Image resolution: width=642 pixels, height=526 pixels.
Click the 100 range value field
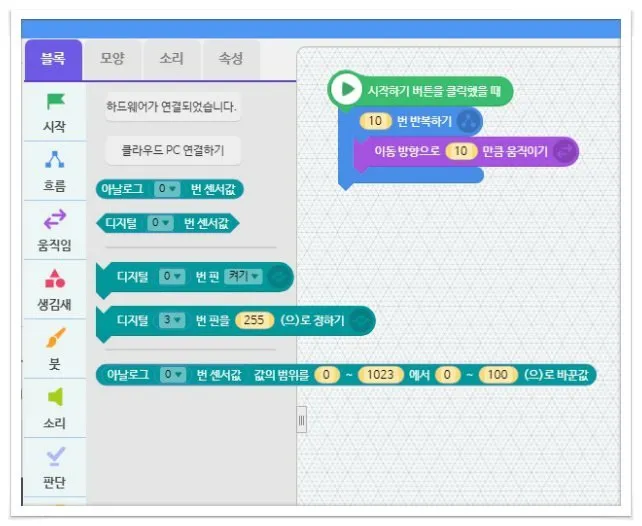(x=497, y=375)
